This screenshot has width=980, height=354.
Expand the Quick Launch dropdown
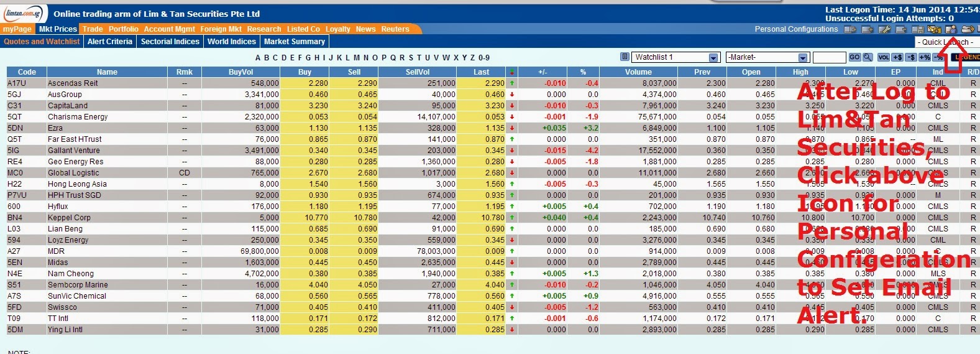[x=948, y=42]
